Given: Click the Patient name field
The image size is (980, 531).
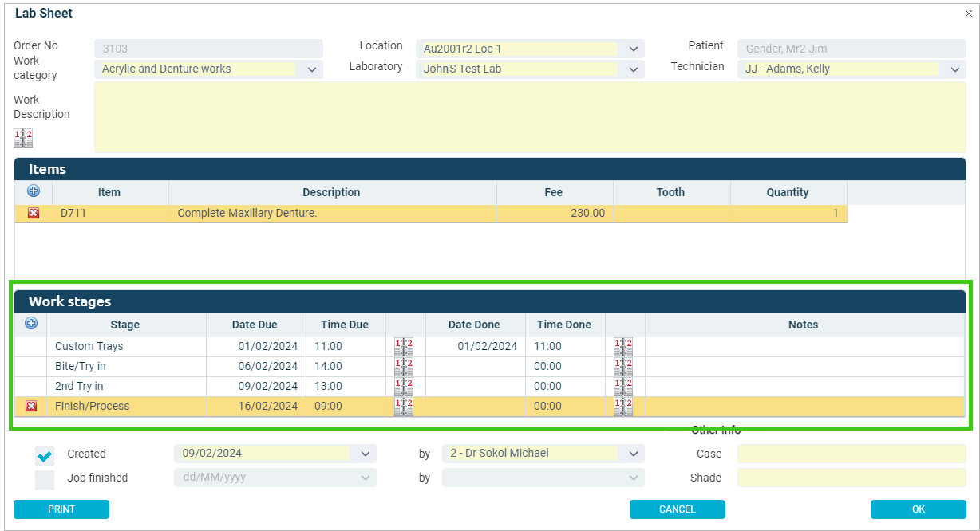Looking at the screenshot, I should [x=852, y=49].
